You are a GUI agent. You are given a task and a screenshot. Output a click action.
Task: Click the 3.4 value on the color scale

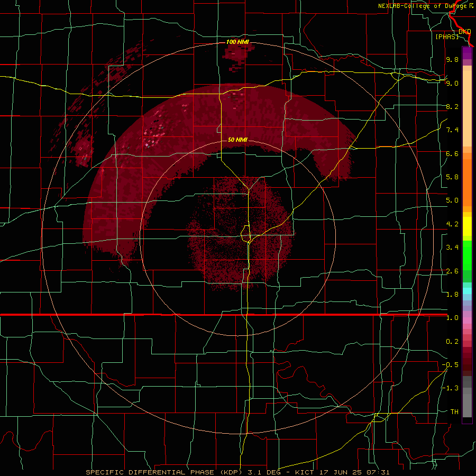[x=452, y=248]
